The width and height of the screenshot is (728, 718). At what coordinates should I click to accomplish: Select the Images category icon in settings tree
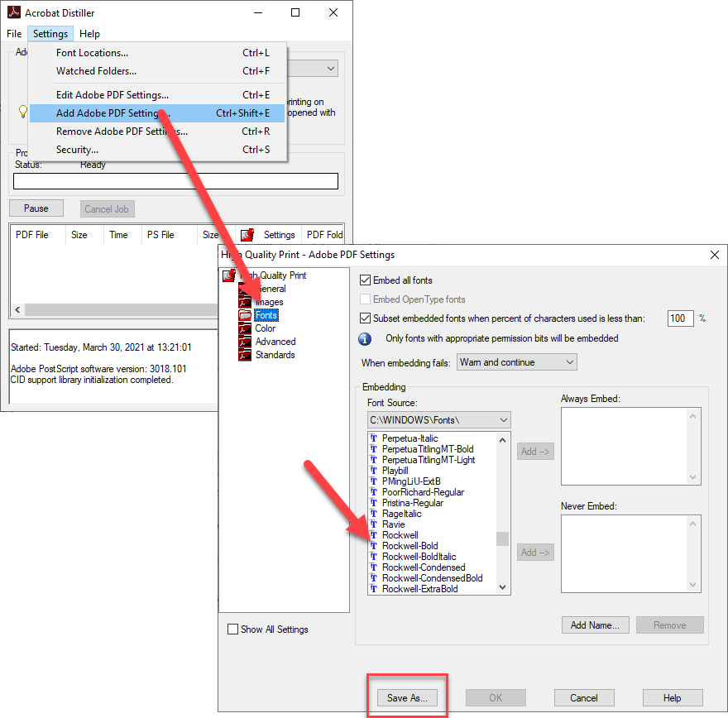(x=245, y=301)
